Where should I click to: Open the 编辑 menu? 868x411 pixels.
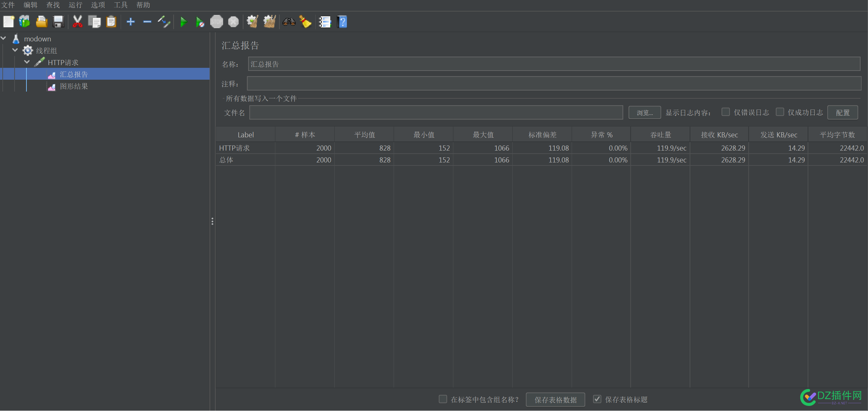(31, 5)
